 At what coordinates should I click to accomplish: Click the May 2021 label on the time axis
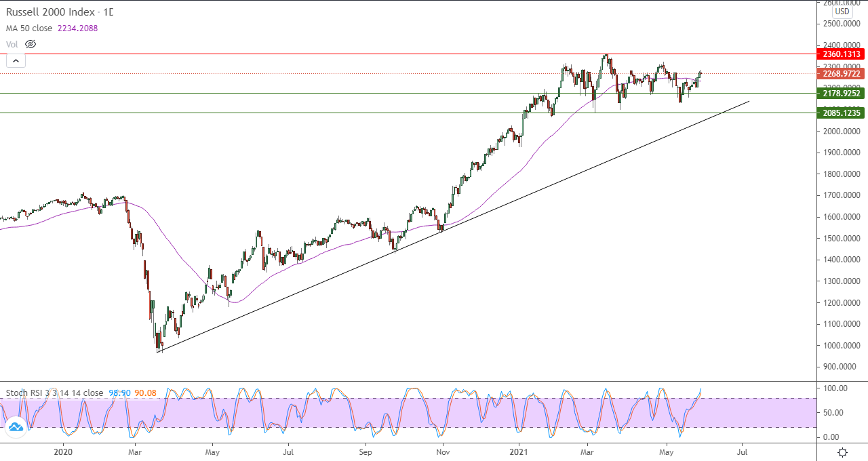[667, 451]
